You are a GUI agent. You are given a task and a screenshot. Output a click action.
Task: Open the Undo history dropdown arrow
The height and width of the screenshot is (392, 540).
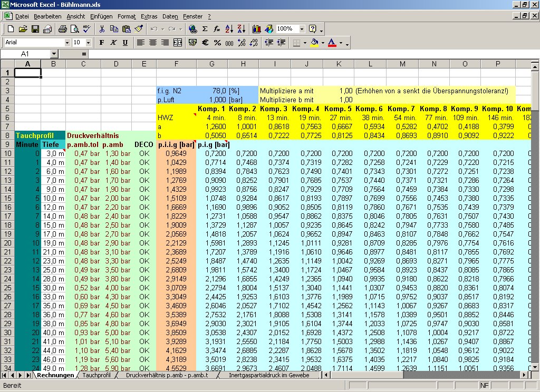(162, 29)
